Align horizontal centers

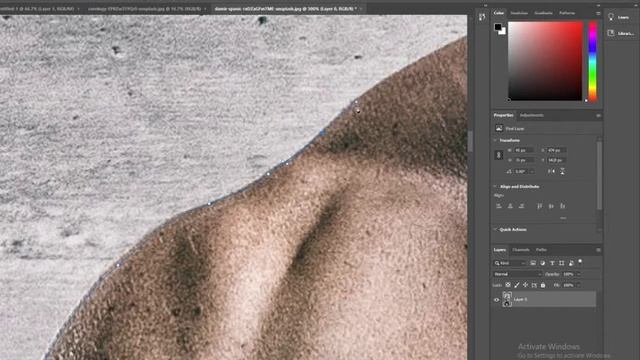point(510,206)
